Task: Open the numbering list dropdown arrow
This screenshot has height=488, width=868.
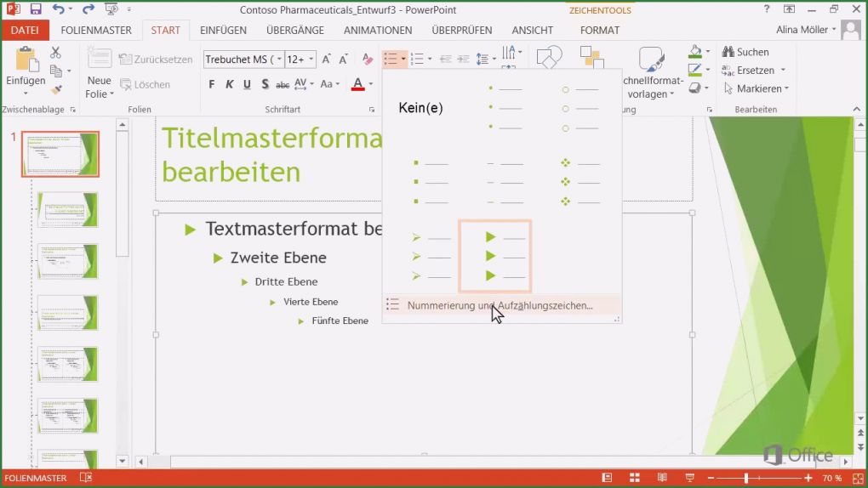Action: pos(430,60)
